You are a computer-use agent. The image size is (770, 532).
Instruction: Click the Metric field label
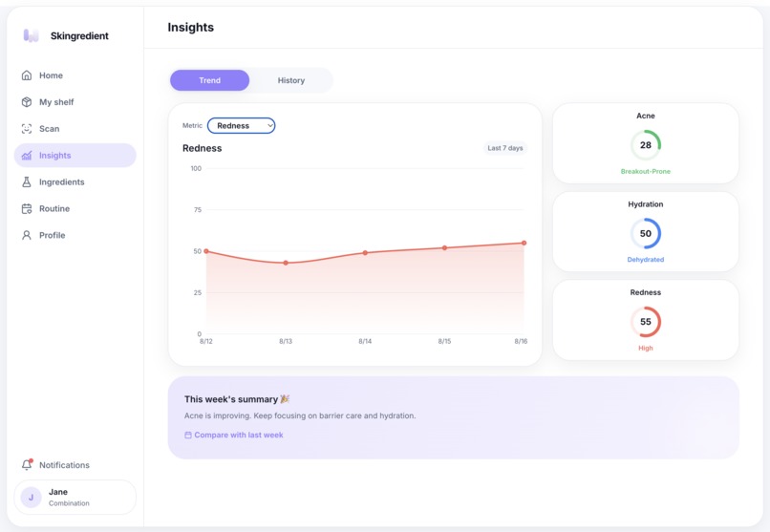click(x=192, y=126)
